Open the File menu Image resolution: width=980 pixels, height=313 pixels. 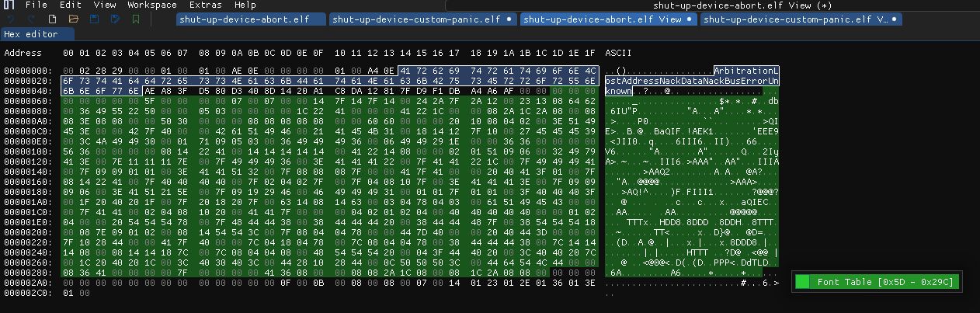pos(36,5)
